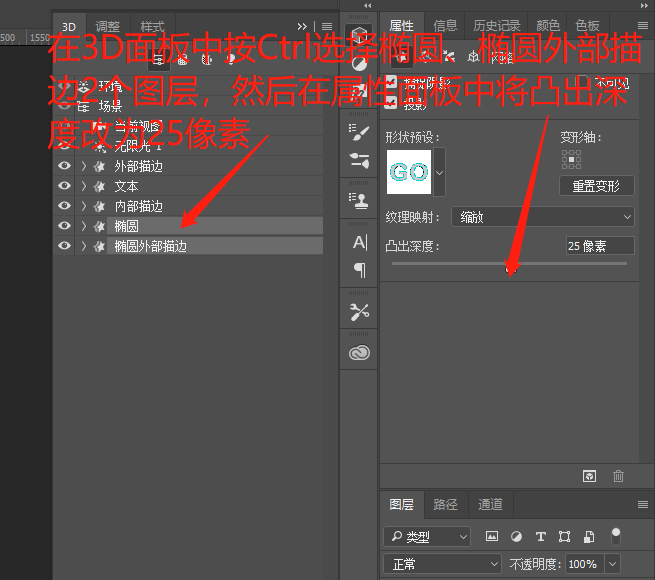Toggle the 不可见 checkbox
The width and height of the screenshot is (655, 580).
point(582,82)
